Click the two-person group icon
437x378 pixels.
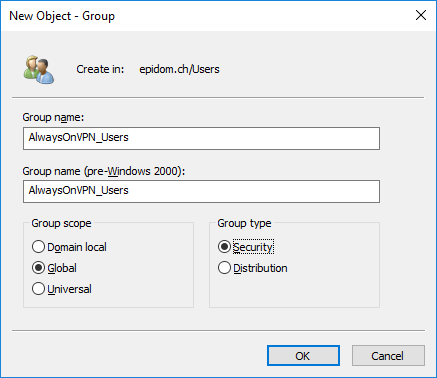point(39,69)
